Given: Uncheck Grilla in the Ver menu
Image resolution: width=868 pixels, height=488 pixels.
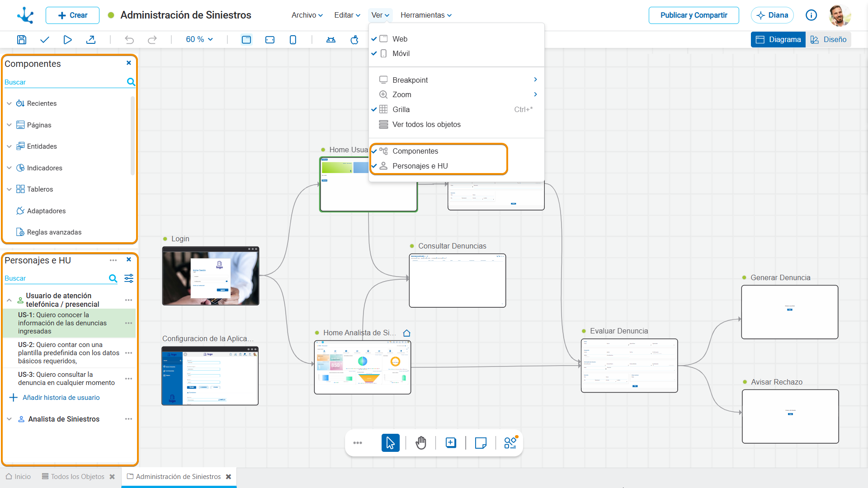Looking at the screenshot, I should click(401, 109).
